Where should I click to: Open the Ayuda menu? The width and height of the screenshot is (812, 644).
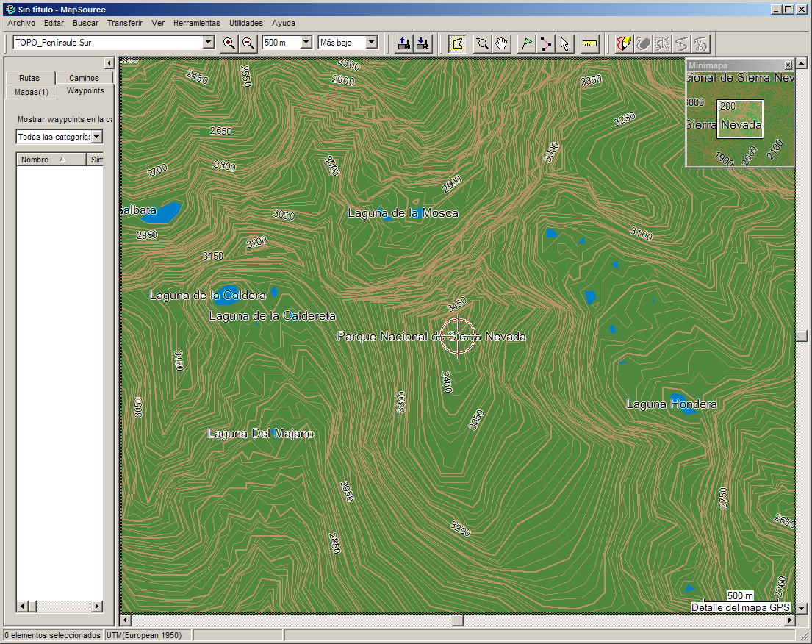[x=283, y=23]
